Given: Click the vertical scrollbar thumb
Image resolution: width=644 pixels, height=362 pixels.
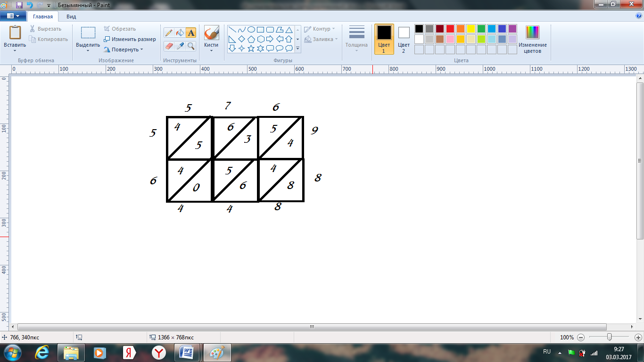Looking at the screenshot, I should (x=640, y=161).
